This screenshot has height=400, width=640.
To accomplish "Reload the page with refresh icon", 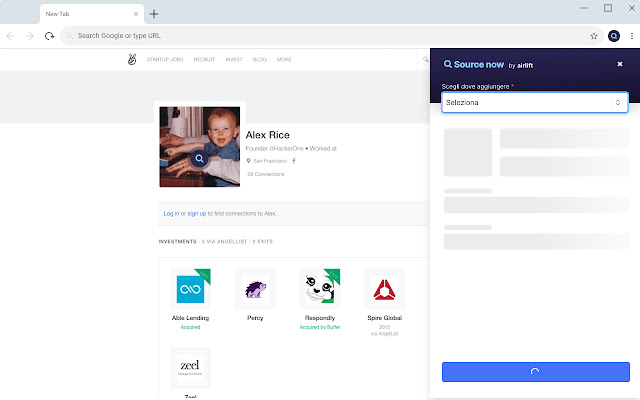I will click(x=49, y=36).
